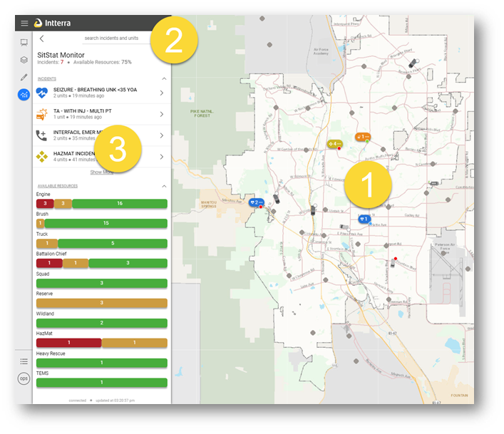Expand the SEIZURE - BREATHING UNK incident

coord(162,93)
